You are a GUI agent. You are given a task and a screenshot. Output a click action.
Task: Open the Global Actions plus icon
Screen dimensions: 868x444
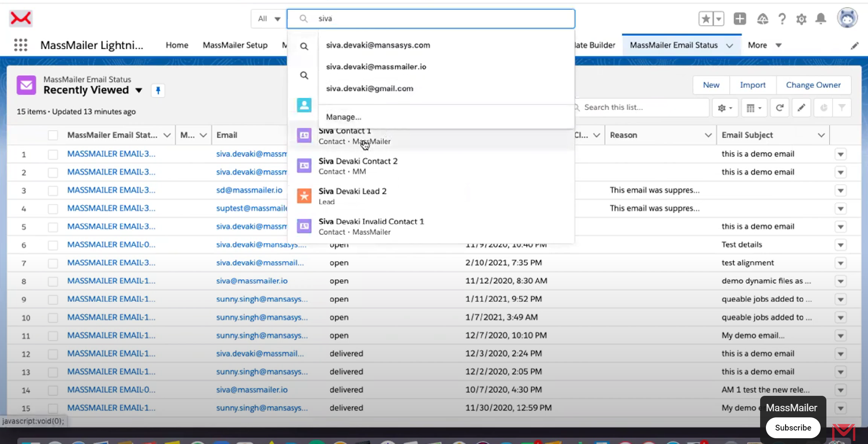pos(739,18)
